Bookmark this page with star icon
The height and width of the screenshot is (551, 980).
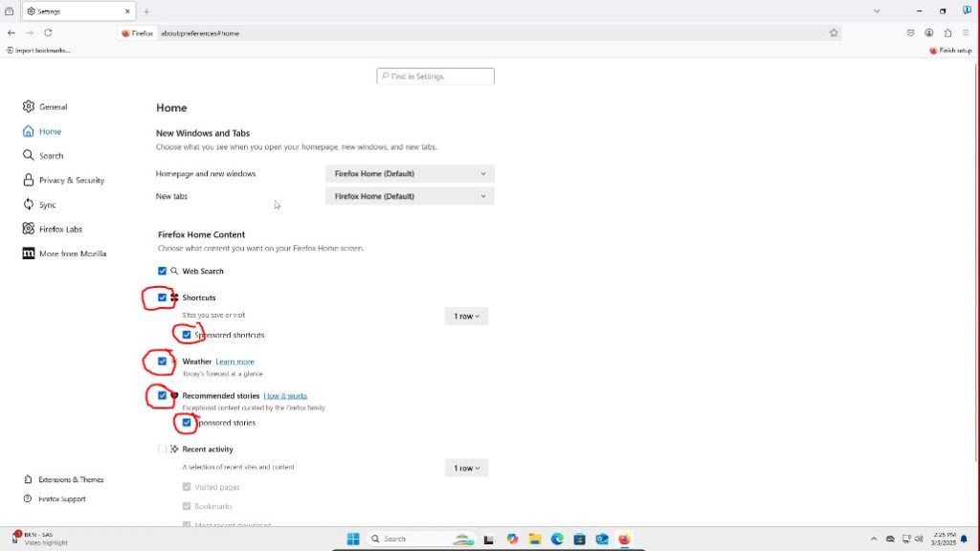pos(834,33)
